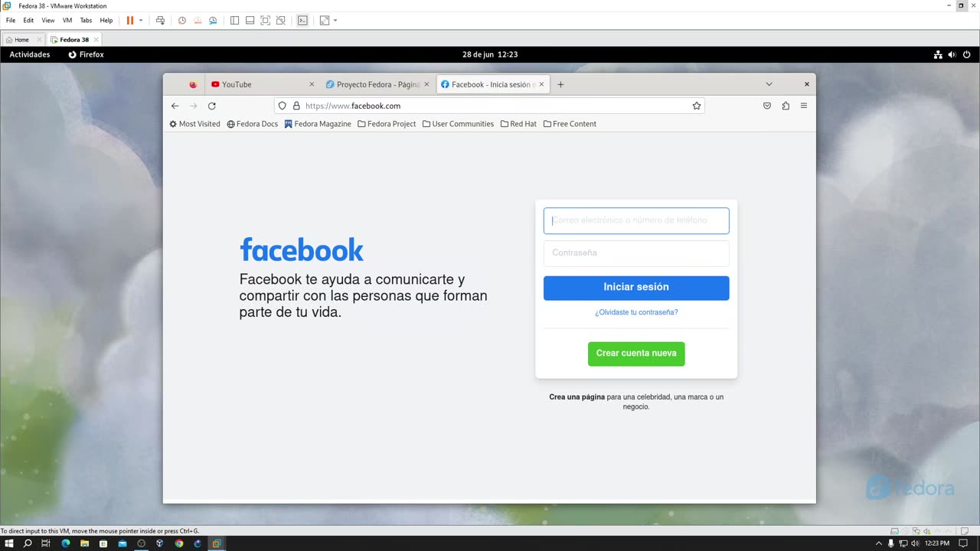
Task: Expand the Red Hat bookmarks folder
Action: click(x=518, y=124)
